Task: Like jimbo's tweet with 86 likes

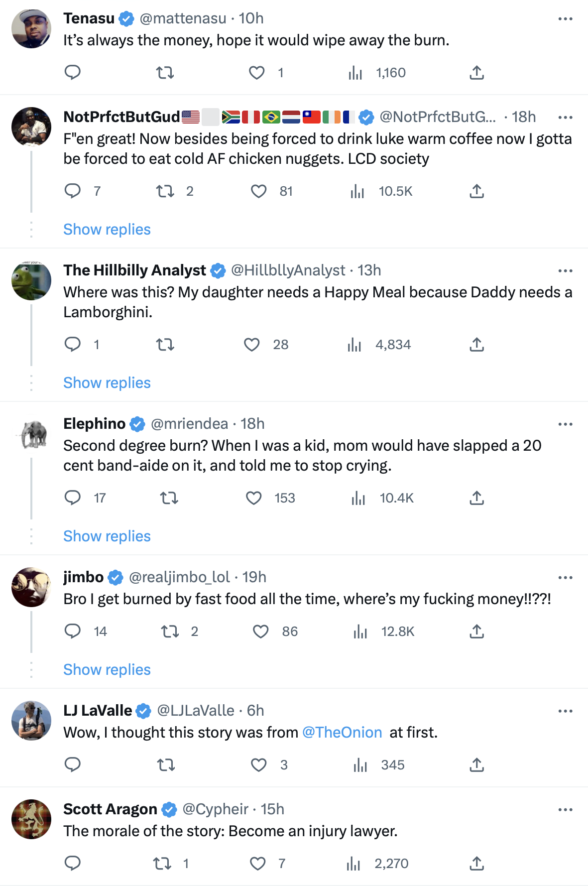Action: (261, 632)
